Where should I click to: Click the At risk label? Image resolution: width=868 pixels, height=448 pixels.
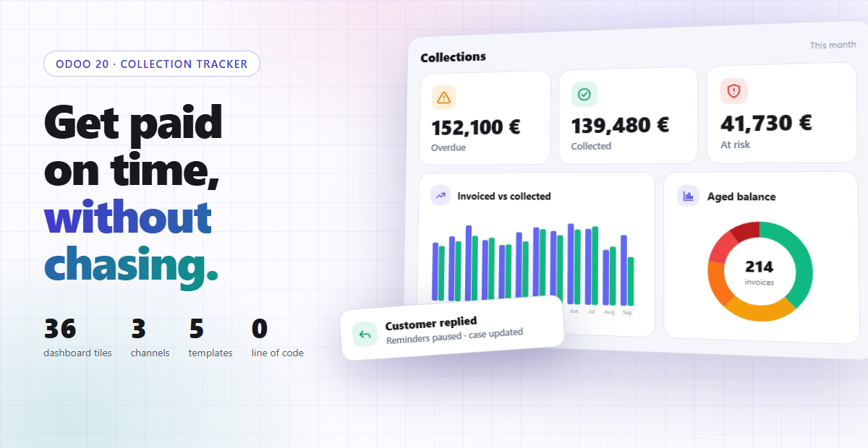click(736, 145)
